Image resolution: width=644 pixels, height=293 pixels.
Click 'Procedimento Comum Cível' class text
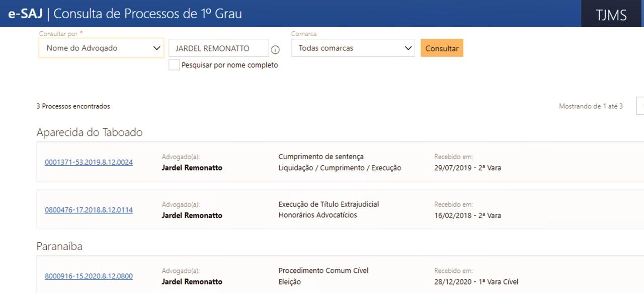click(324, 271)
